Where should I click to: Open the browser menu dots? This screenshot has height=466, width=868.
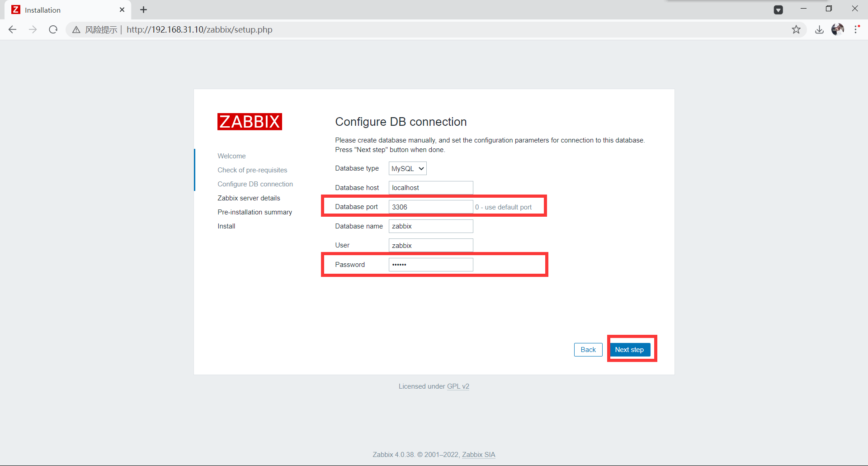tap(857, 29)
